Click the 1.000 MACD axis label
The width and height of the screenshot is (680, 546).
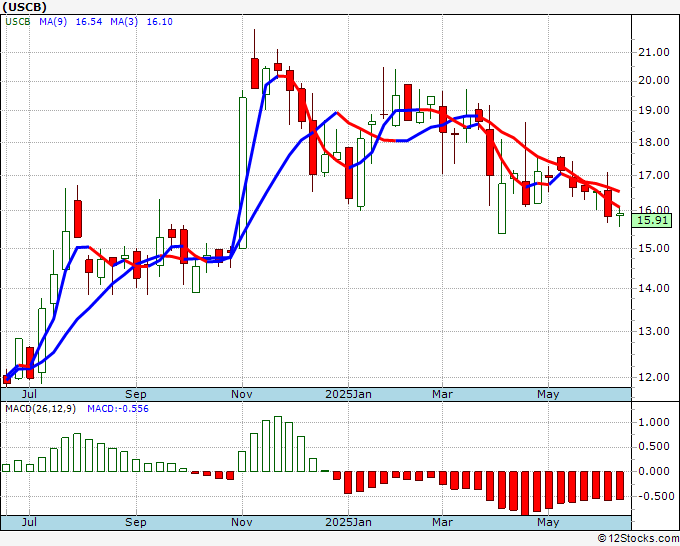coord(654,423)
